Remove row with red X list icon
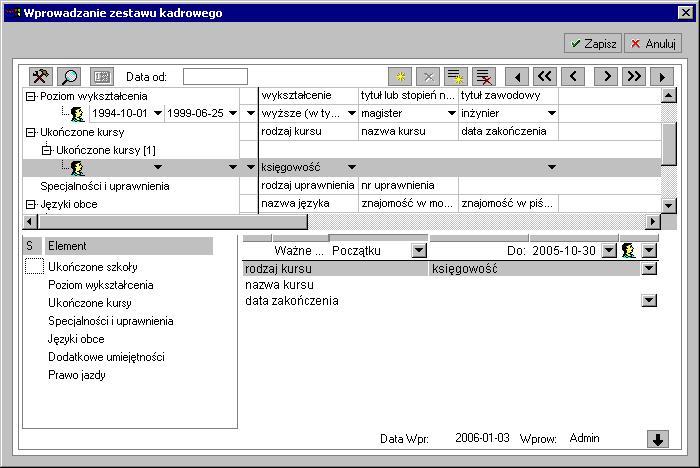700x468 pixels. pos(484,77)
